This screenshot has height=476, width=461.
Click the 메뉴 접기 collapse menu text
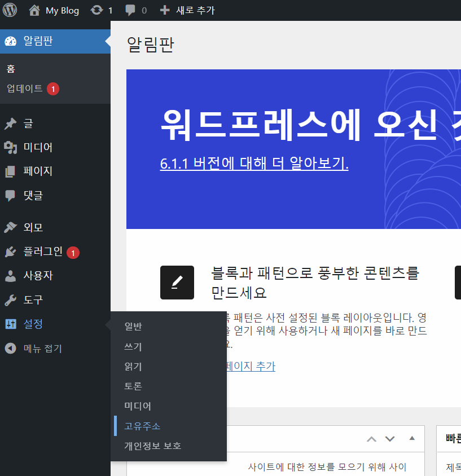click(43, 349)
